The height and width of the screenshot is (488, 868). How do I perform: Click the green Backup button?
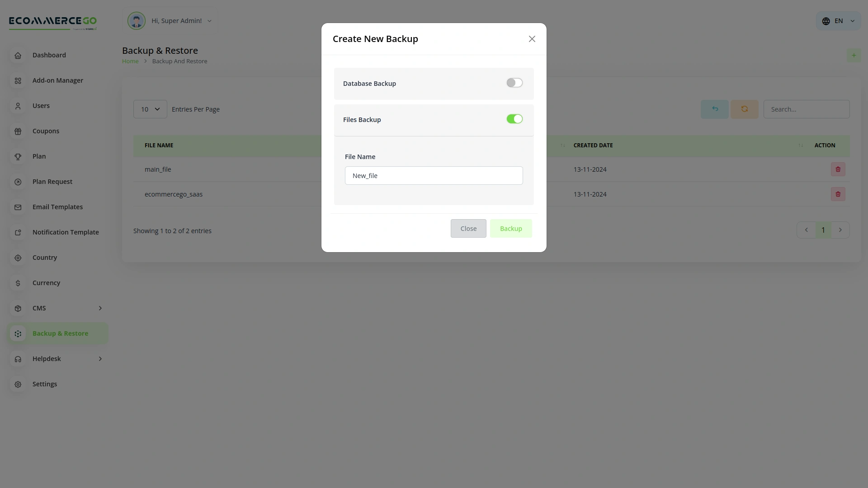511,229
